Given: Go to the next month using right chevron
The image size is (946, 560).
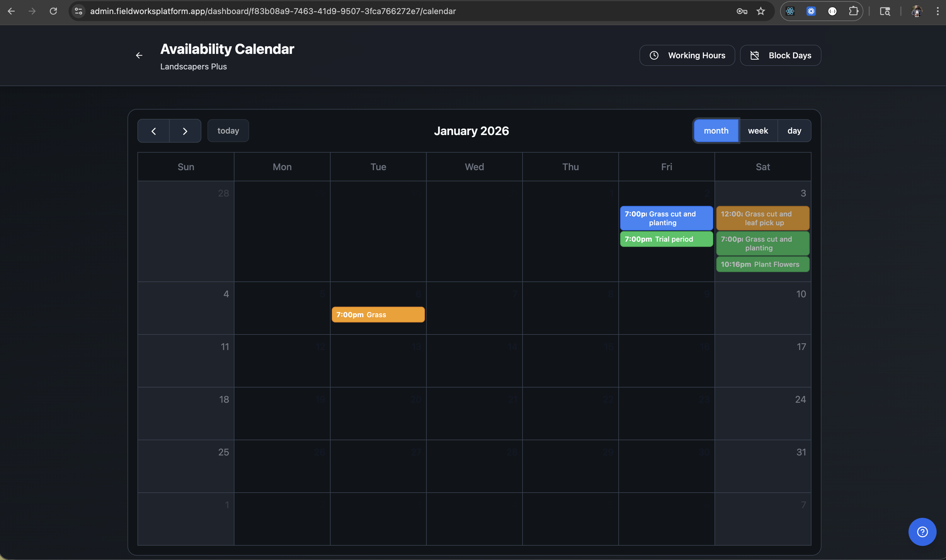Looking at the screenshot, I should [185, 131].
